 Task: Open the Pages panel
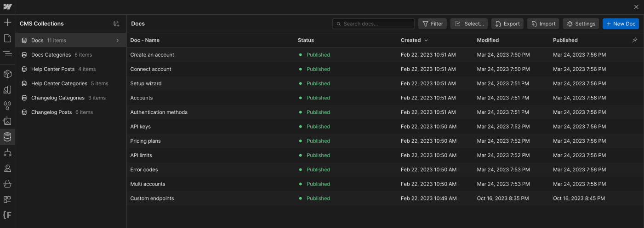[x=7, y=38]
